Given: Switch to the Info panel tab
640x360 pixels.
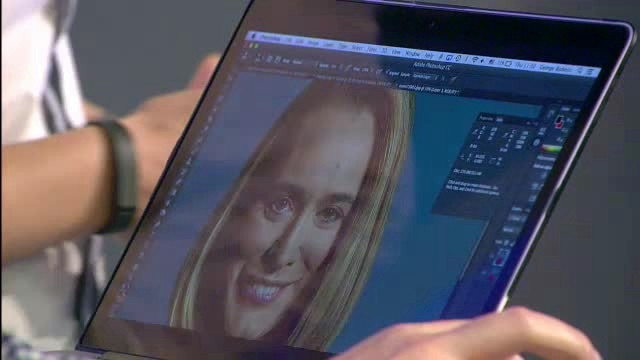Looking at the screenshot, I should point(499,119).
